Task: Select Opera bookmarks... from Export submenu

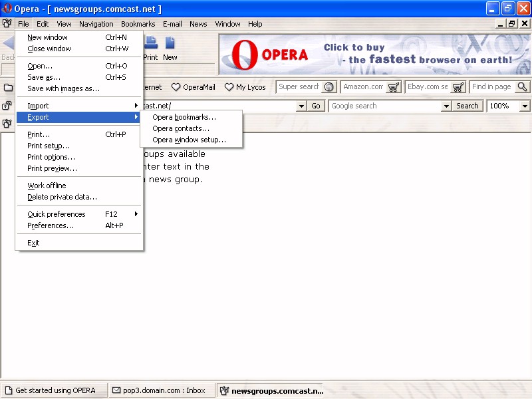Action: 184,117
